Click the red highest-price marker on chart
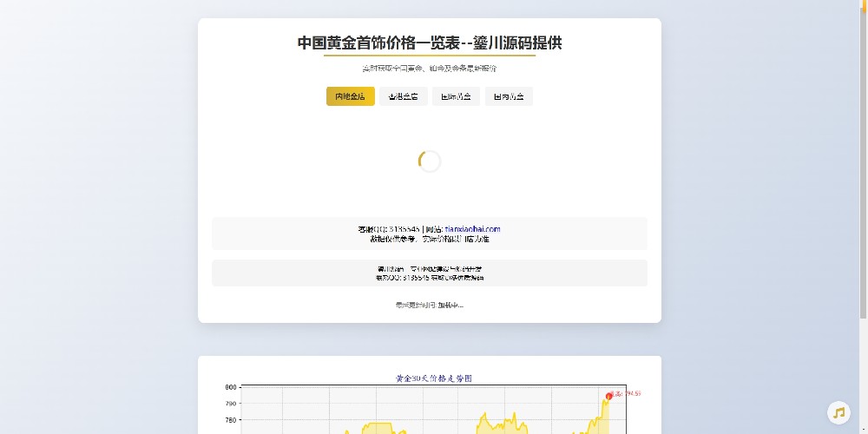 tap(609, 397)
